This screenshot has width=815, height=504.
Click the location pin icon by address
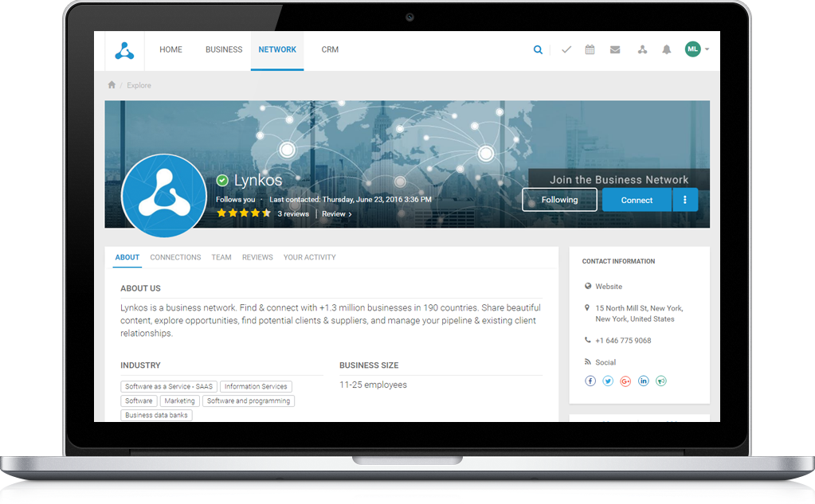point(587,307)
